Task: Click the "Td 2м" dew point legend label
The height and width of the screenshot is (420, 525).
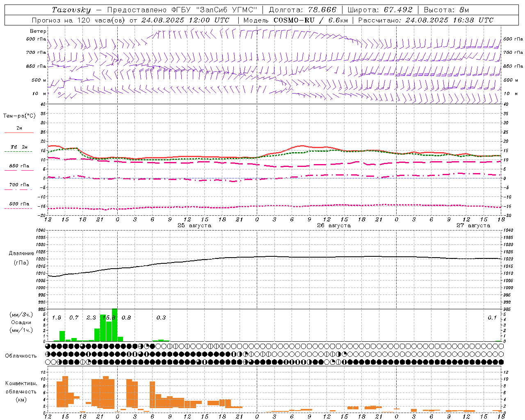Action: (x=19, y=147)
